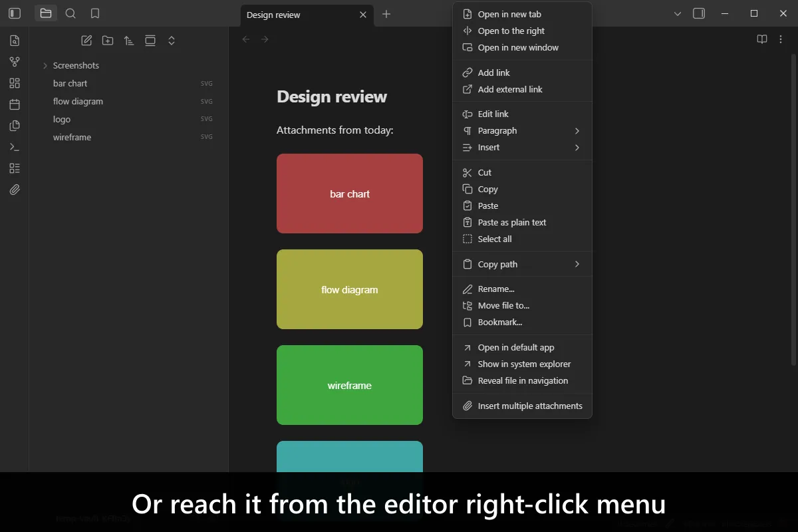This screenshot has width=798, height=532.
Task: Change sort order icon
Action: tap(129, 41)
